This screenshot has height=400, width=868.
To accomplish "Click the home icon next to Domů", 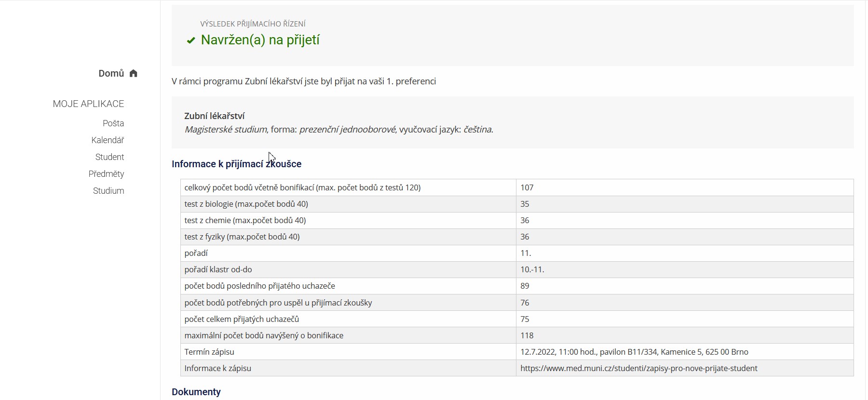I will (x=134, y=73).
